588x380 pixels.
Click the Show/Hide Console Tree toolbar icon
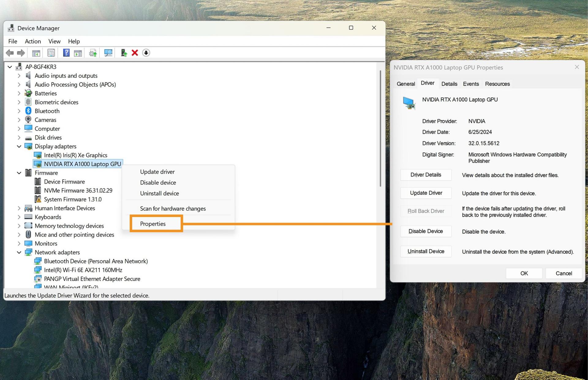point(36,53)
